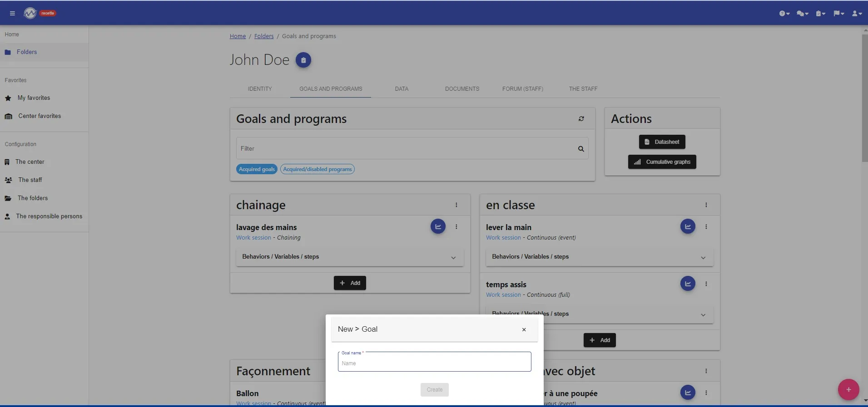Image resolution: width=868 pixels, height=407 pixels.
Task: Open the en classe card options menu
Action: [706, 205]
